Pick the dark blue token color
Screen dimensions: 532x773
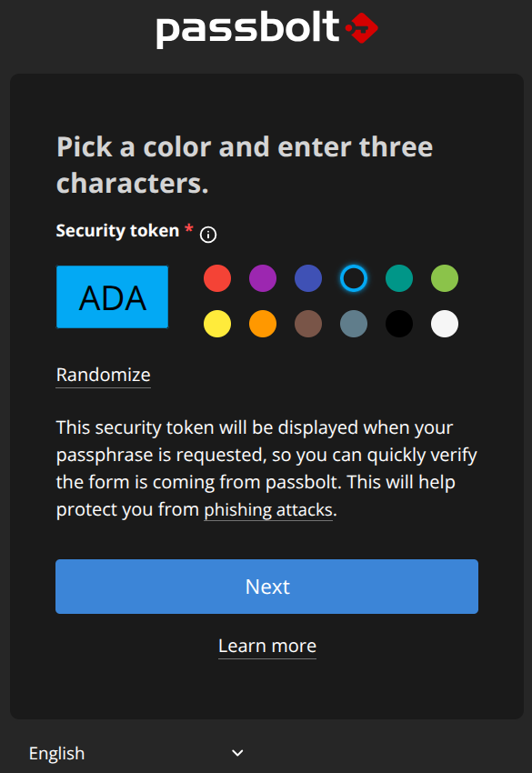308,278
